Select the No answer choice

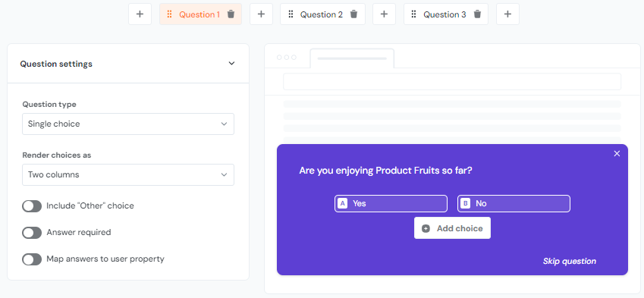(x=514, y=203)
